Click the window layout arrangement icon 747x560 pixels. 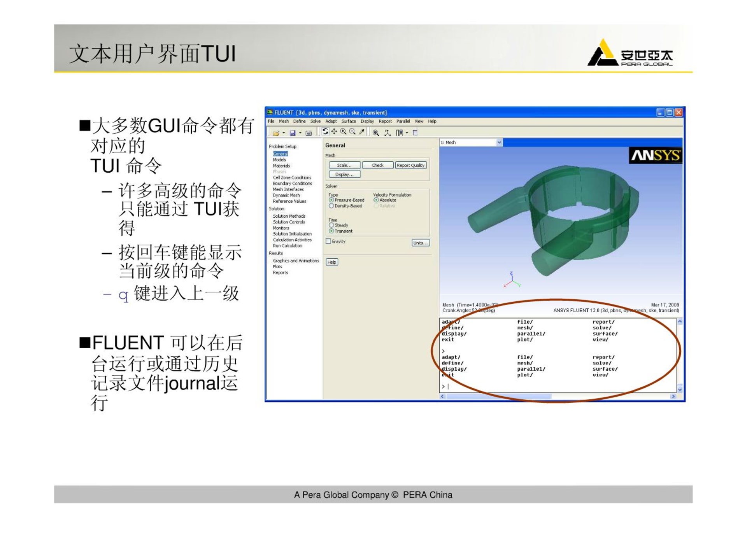coord(399,133)
